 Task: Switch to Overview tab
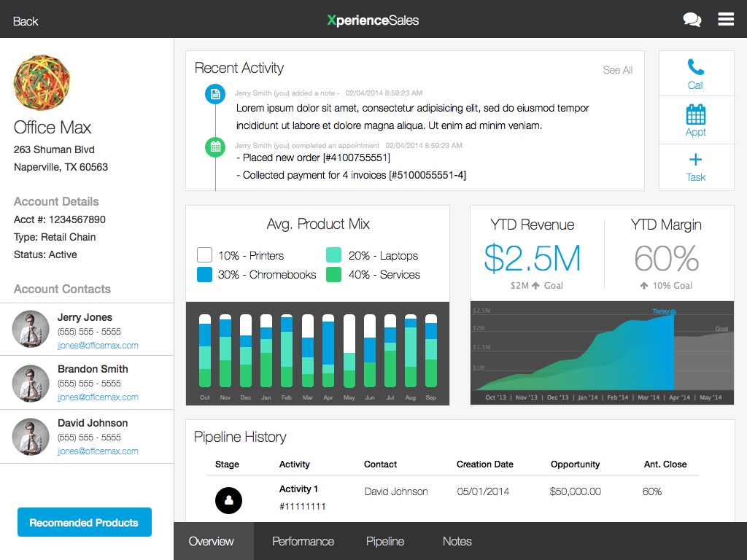(x=214, y=541)
